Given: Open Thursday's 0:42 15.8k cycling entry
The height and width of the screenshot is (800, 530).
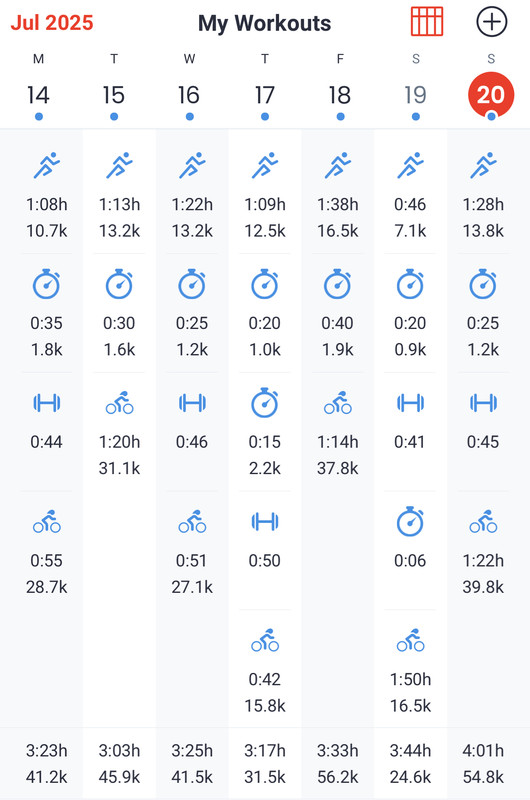Looking at the screenshot, I should pos(265,666).
